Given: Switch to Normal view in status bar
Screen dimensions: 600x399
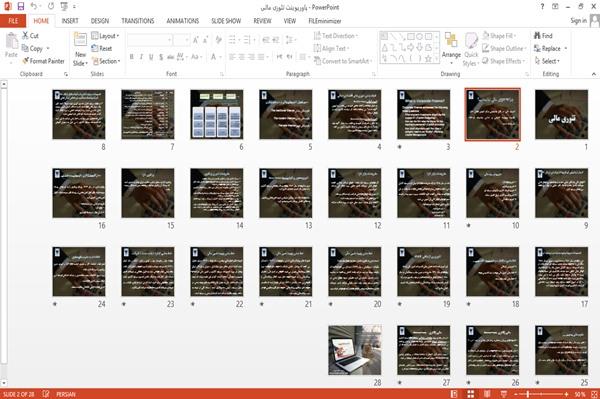Looking at the screenshot, I should pyautogui.click(x=454, y=394).
